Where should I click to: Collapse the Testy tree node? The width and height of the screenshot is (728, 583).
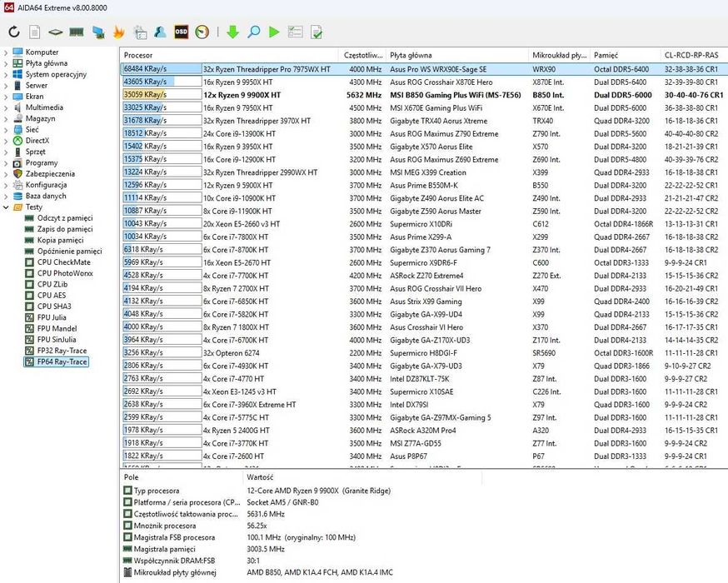tap(6, 207)
